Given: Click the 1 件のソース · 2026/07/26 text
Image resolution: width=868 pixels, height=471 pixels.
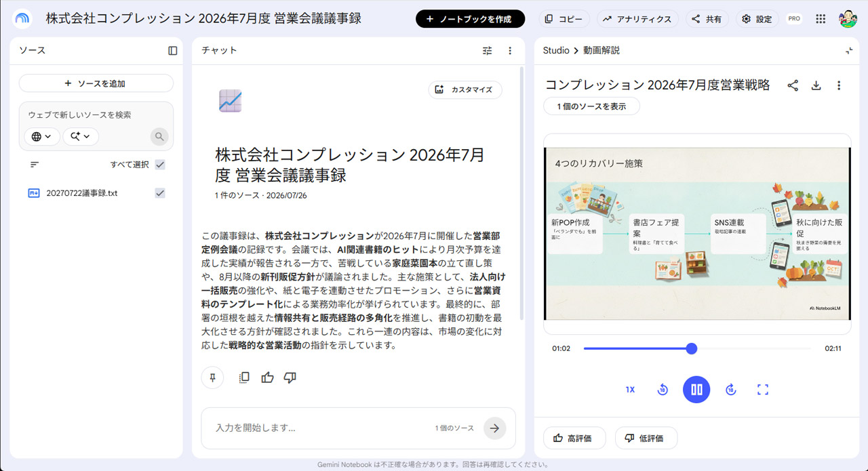Looking at the screenshot, I should [x=261, y=195].
